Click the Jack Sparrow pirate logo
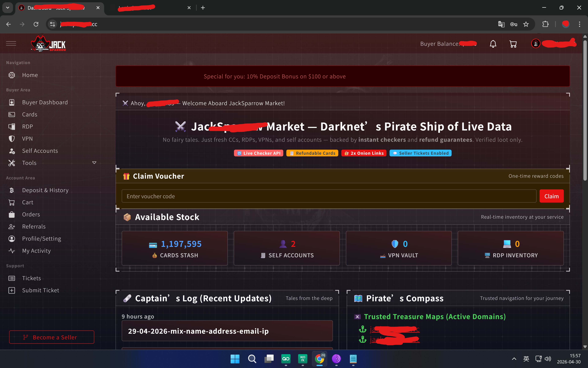The height and width of the screenshot is (368, 588). coord(48,44)
